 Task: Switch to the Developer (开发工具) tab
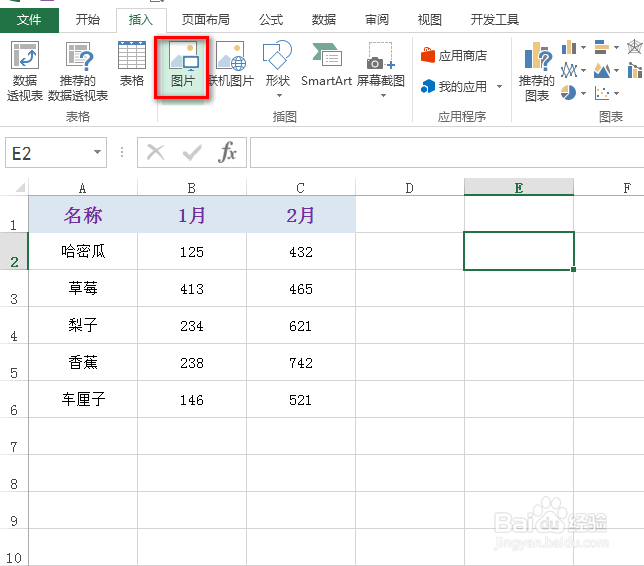click(x=494, y=19)
